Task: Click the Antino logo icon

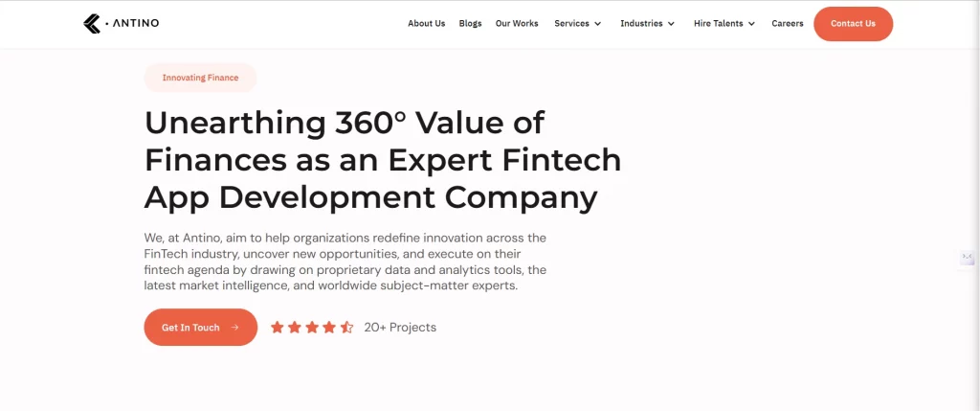Action: (92, 24)
